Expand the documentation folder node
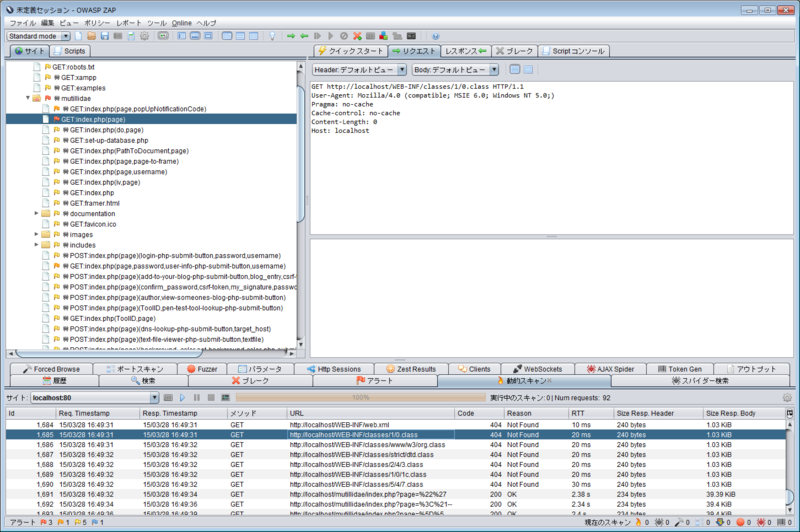Screen dimensions: 800x532 pos(36,213)
